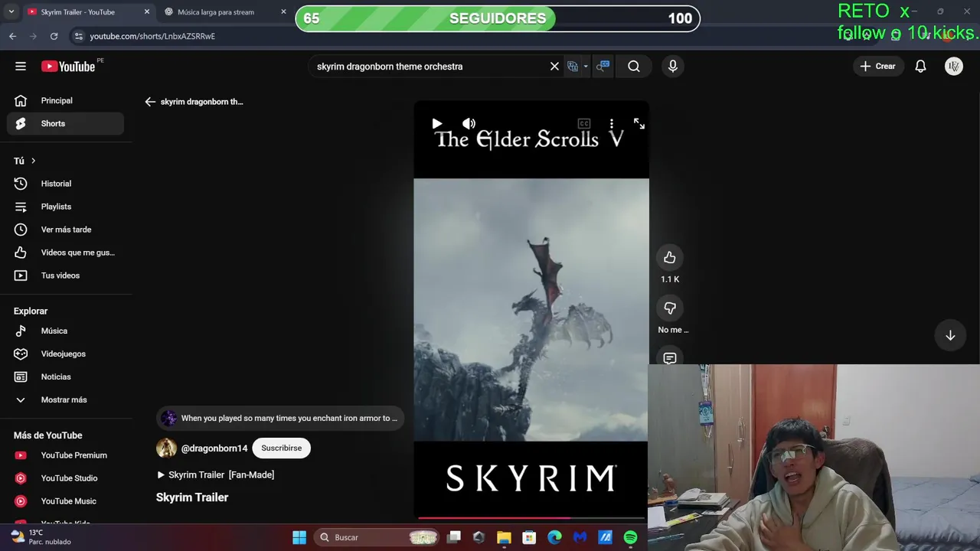Select Shorts in the sidebar

66,123
